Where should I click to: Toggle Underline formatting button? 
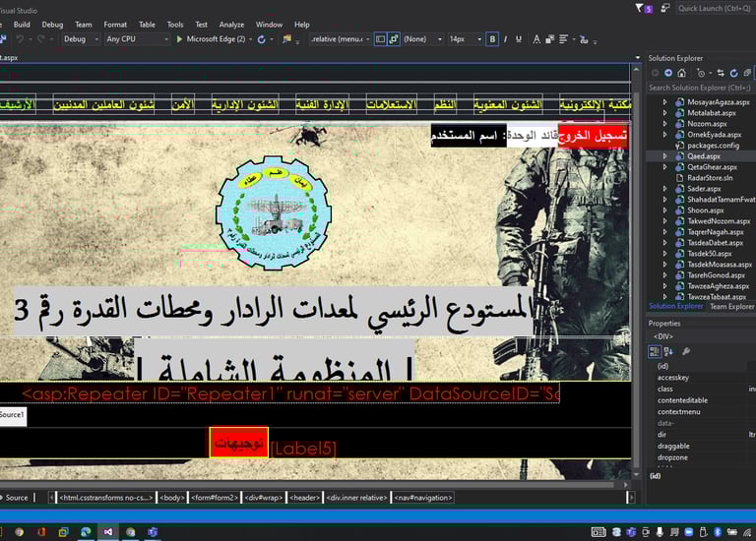click(519, 39)
